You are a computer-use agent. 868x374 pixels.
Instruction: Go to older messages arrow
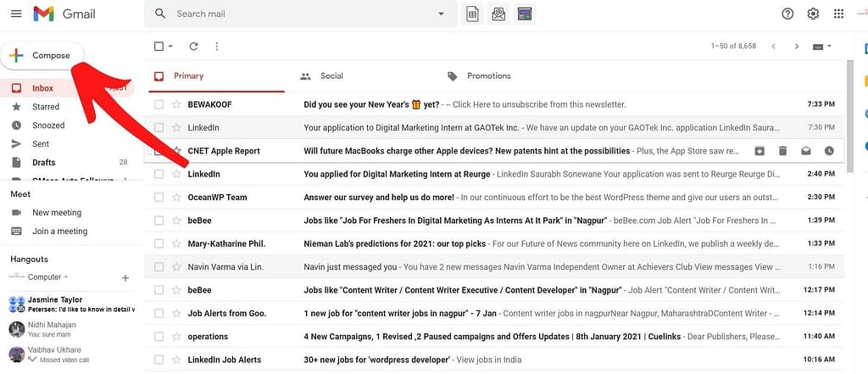click(797, 47)
